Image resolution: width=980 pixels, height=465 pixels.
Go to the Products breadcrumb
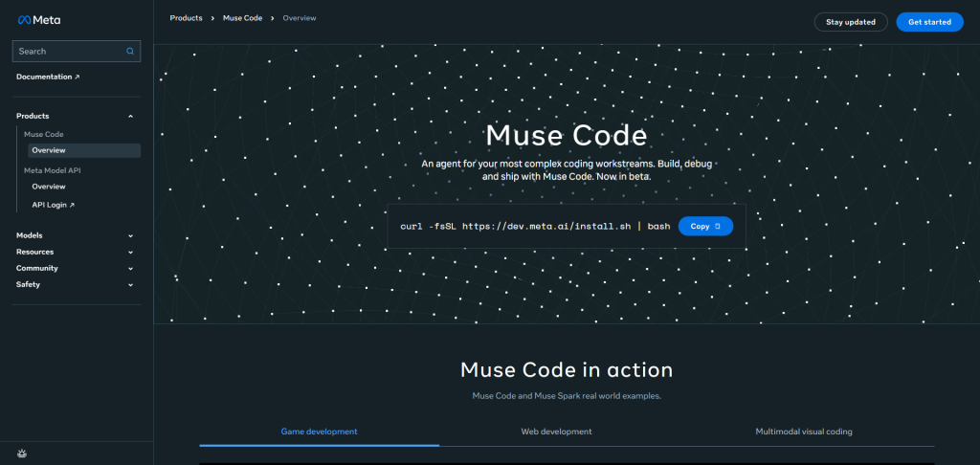[187, 18]
